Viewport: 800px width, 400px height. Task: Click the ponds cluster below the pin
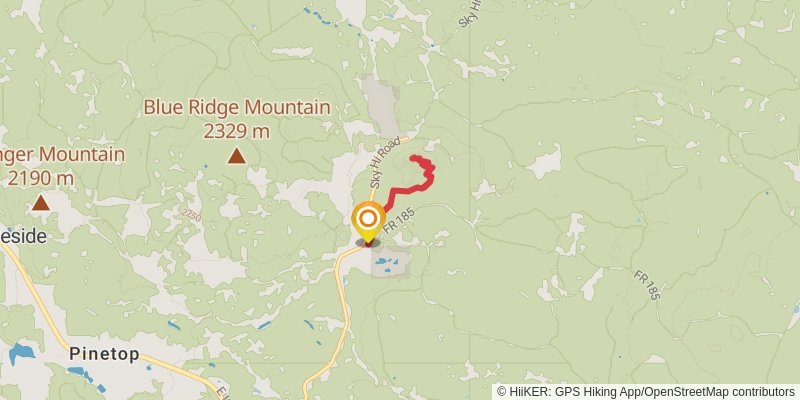[386, 263]
